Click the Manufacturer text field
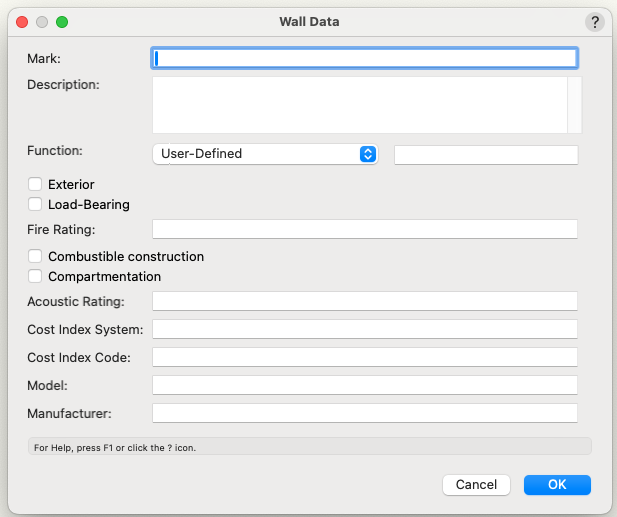Viewport: 617px width, 517px height. click(364, 413)
